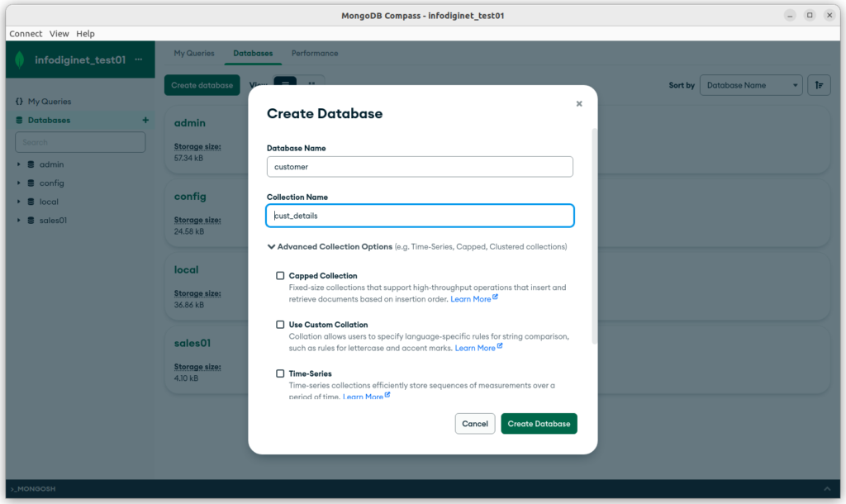Click the infodiginet_test01 connection name

pos(80,59)
